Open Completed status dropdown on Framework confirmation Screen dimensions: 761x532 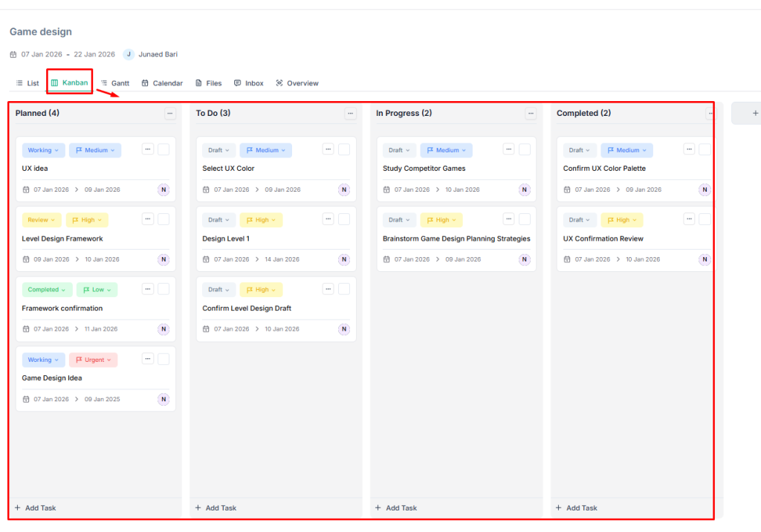[x=46, y=290]
